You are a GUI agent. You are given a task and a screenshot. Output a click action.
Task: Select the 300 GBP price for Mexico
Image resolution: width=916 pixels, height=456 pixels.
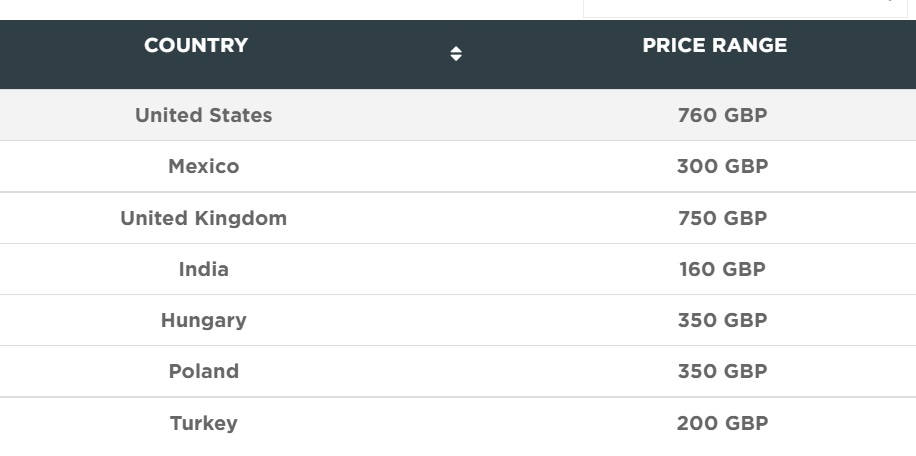pyautogui.click(x=722, y=167)
